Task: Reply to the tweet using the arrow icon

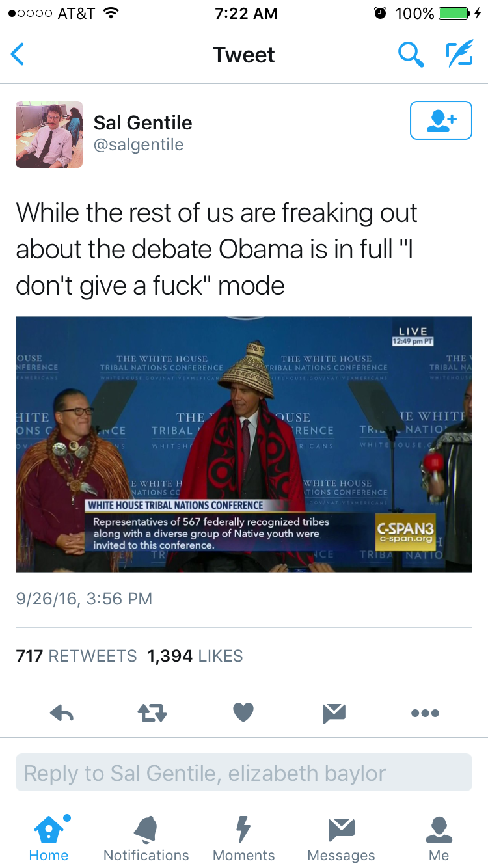Action: pyautogui.click(x=62, y=713)
